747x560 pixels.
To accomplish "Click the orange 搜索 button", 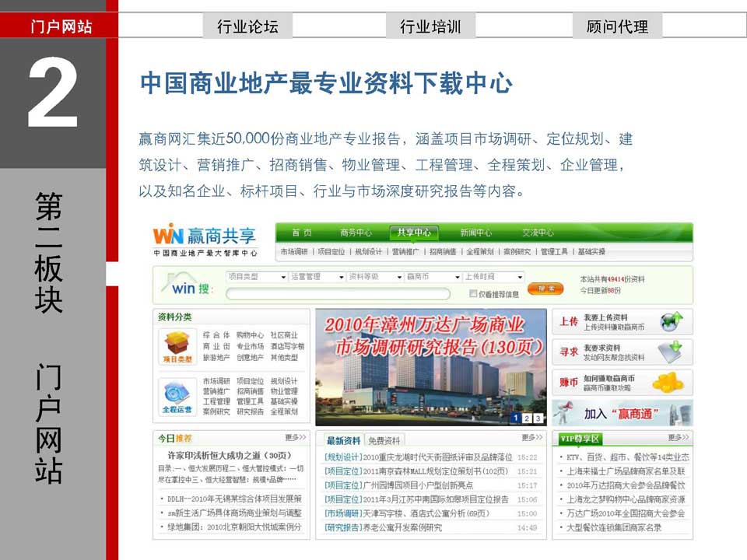I will [x=545, y=289].
